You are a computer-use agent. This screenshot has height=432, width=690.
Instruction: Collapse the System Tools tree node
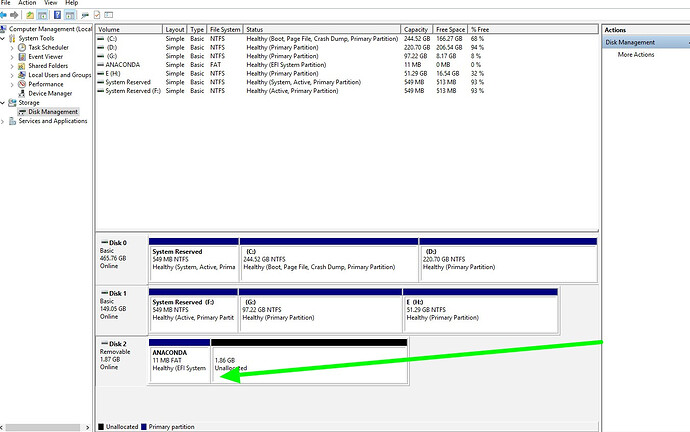(x=3, y=39)
